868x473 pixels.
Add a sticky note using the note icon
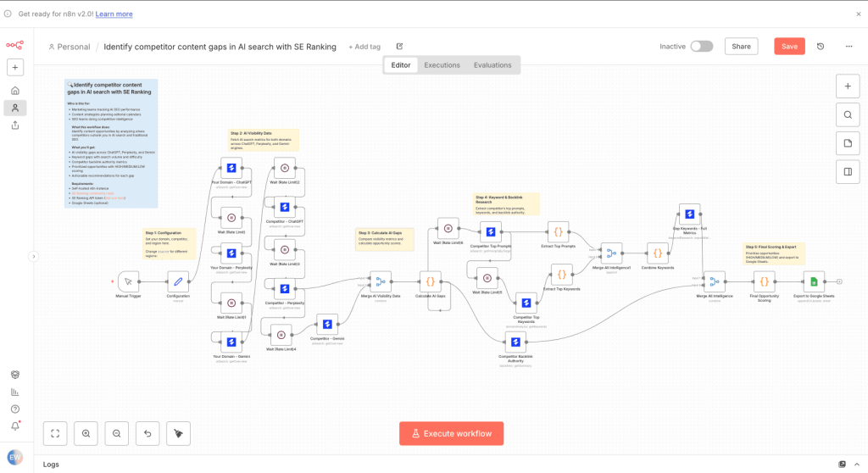tap(848, 143)
